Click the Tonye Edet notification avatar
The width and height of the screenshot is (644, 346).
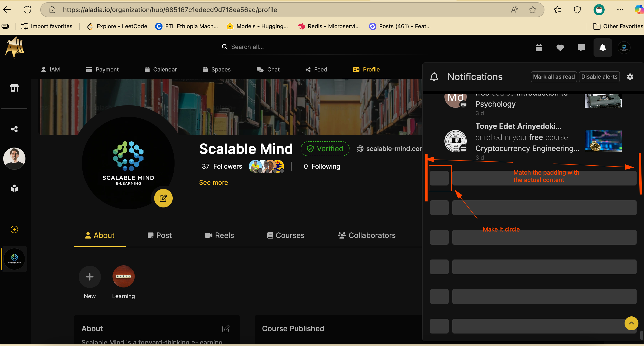[x=456, y=141]
